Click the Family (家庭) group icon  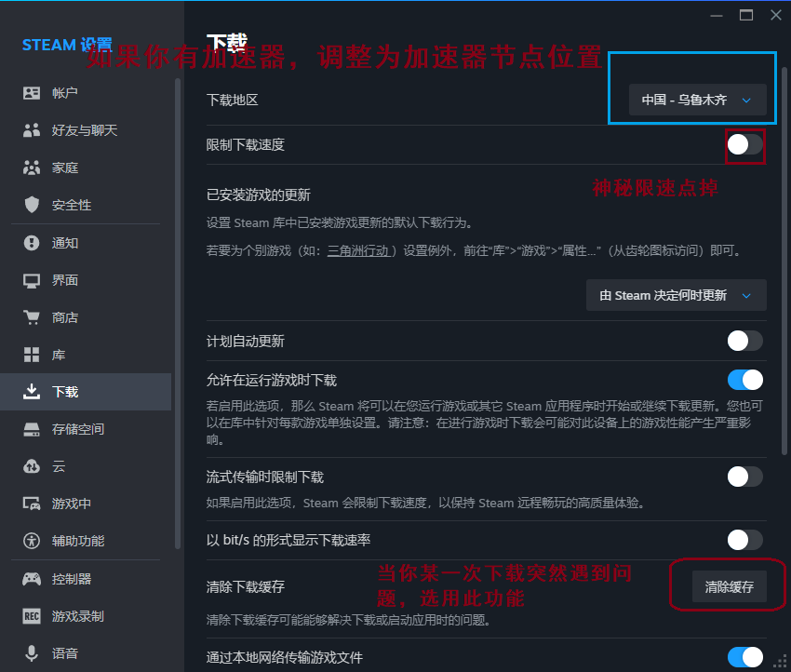(32, 168)
